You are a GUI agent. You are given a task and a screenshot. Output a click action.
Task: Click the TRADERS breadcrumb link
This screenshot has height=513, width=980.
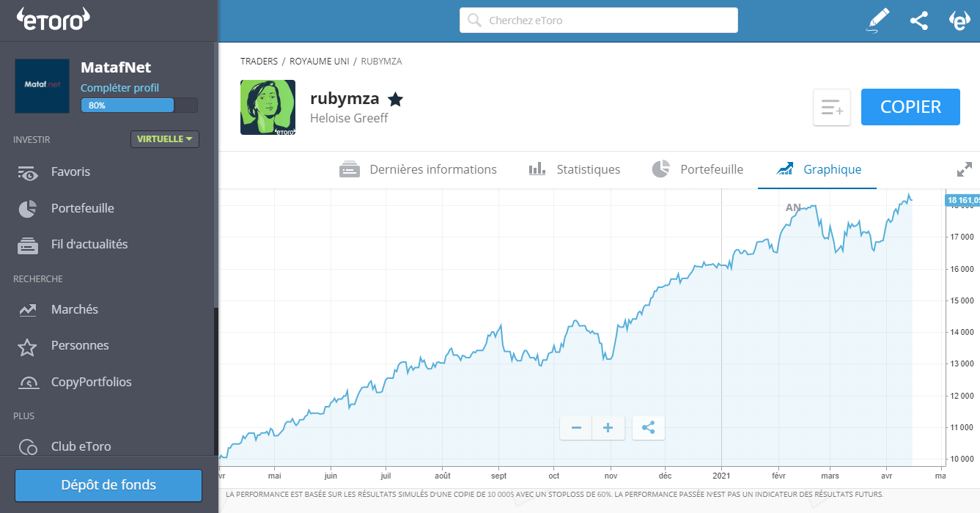pos(259,62)
